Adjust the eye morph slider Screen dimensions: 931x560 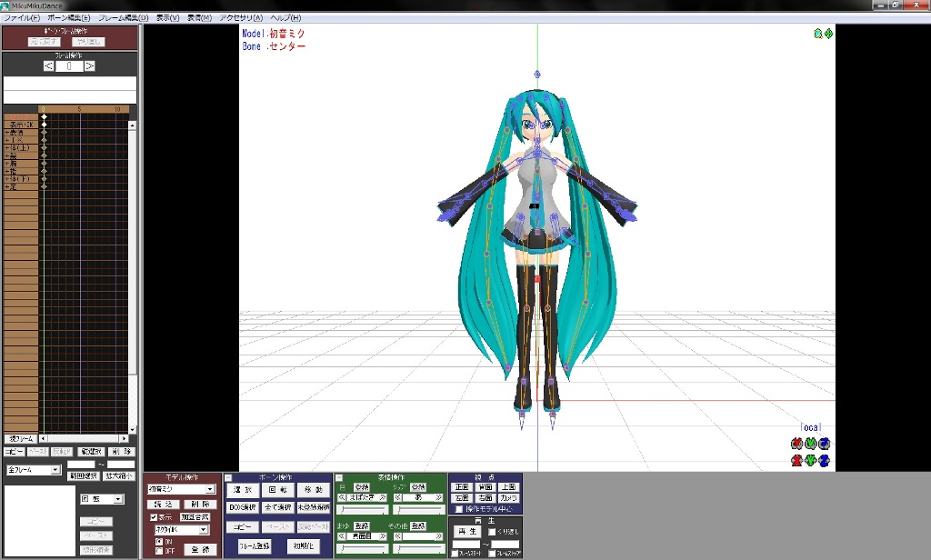tap(362, 509)
